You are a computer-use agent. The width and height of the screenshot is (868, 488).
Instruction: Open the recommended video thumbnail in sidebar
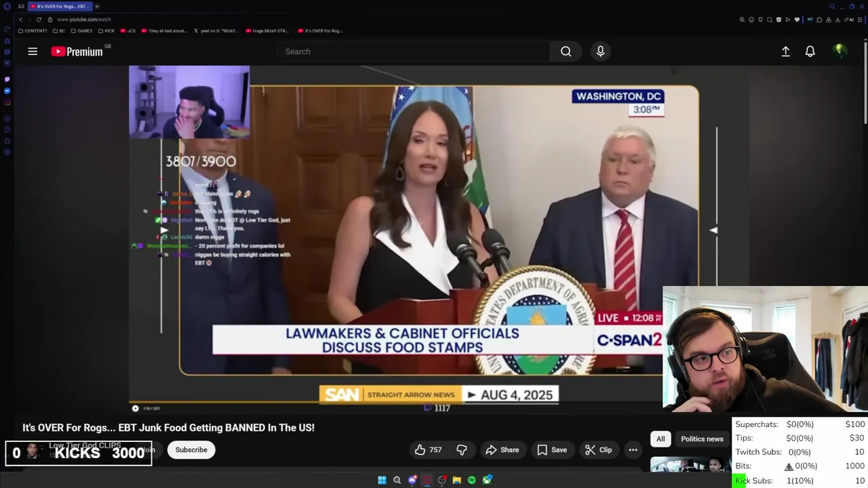[690, 465]
